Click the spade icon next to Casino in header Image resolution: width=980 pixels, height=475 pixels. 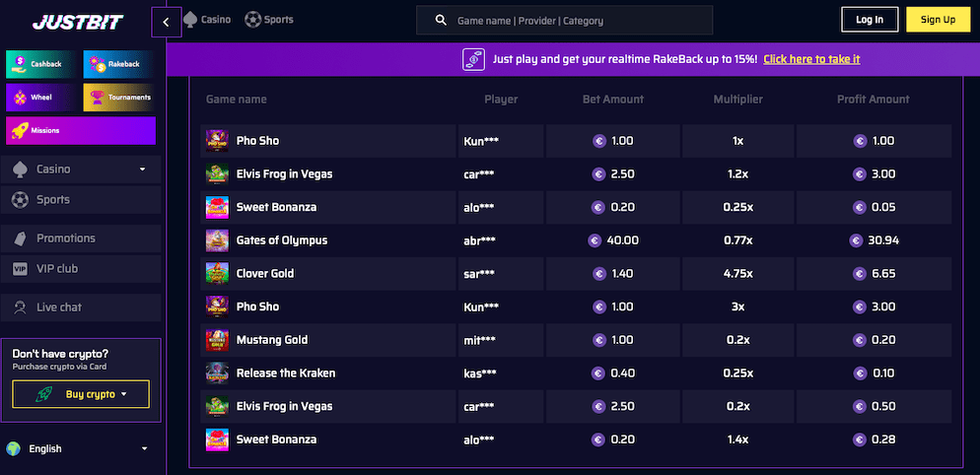pyautogui.click(x=190, y=20)
